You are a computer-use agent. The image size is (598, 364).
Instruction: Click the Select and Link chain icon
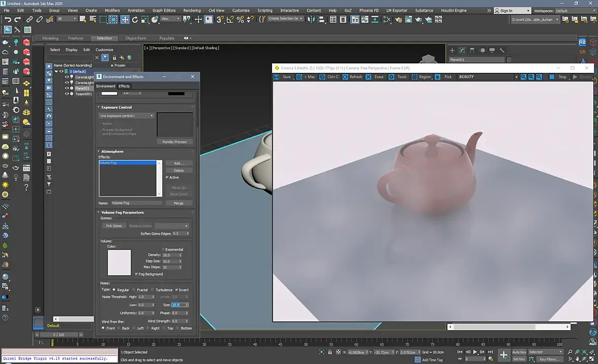click(29, 19)
